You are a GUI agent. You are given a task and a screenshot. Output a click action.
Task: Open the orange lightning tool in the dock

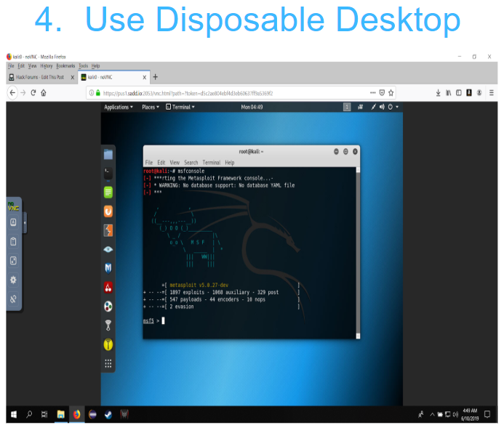(108, 230)
